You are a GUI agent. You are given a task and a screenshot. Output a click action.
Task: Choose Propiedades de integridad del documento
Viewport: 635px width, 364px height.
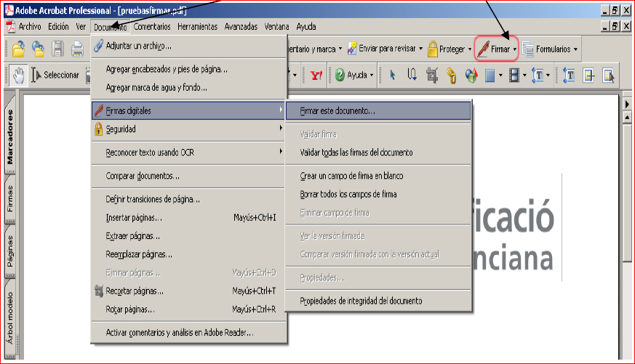378,301
